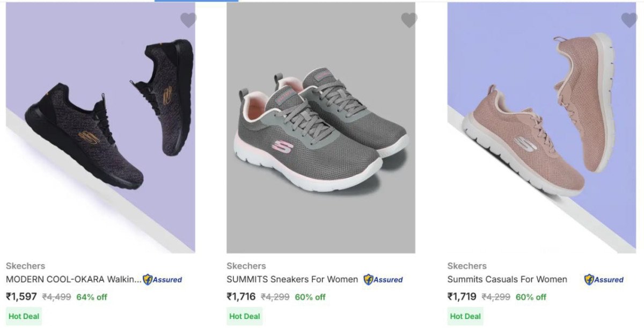Click Hot Deal tag under ₹1,719

(x=465, y=316)
